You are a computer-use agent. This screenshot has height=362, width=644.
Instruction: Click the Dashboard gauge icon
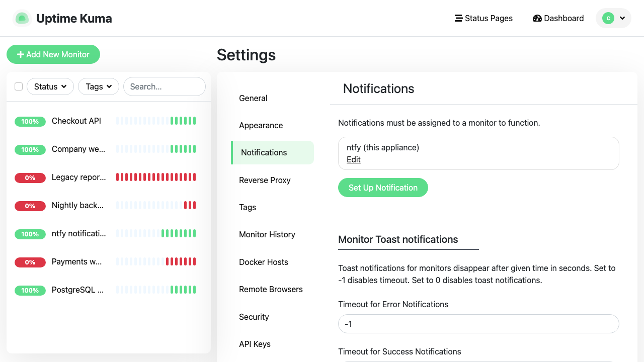pyautogui.click(x=537, y=18)
